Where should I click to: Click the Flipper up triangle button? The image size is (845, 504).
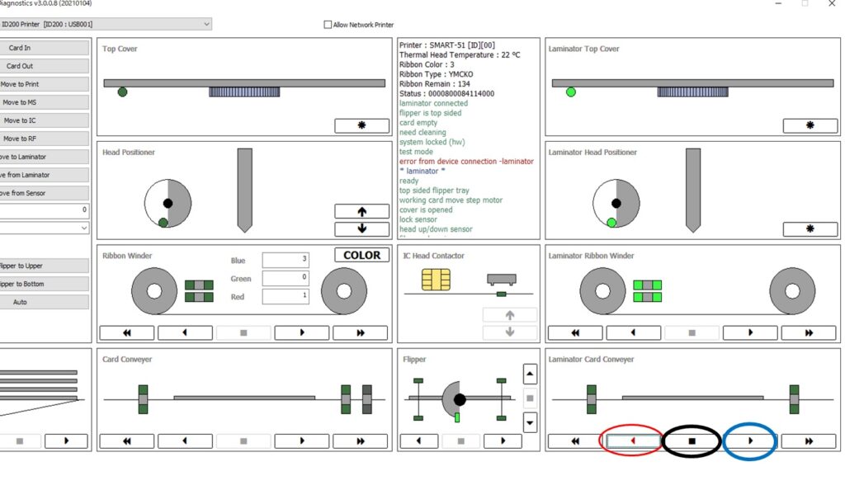point(530,374)
